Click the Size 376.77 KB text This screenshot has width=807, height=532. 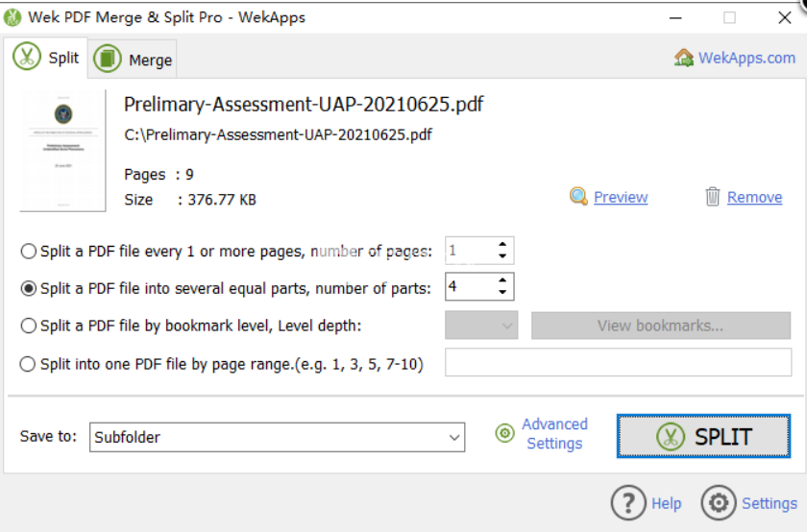(x=190, y=200)
